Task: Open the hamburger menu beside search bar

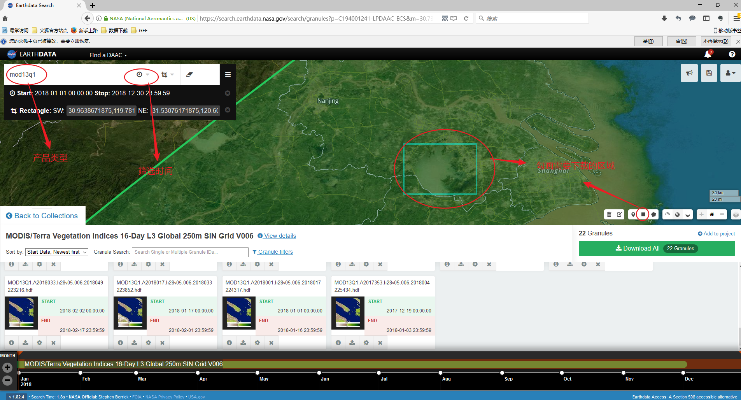Action: 228,75
